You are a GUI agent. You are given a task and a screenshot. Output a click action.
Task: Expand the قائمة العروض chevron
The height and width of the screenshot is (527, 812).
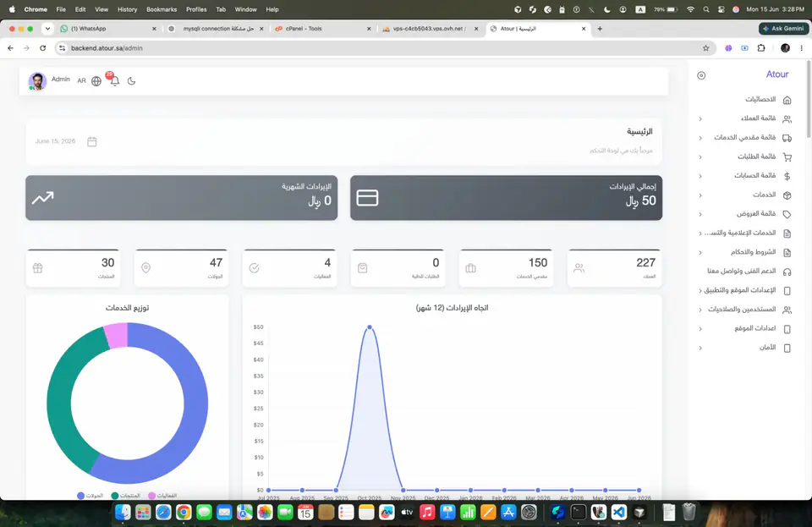pyautogui.click(x=700, y=214)
